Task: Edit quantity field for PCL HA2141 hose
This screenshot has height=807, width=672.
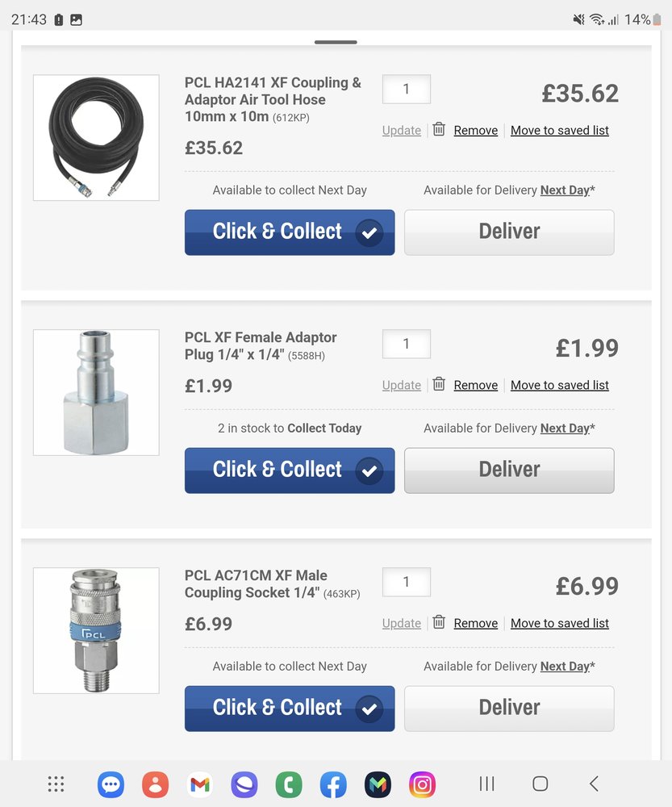Action: [407, 89]
